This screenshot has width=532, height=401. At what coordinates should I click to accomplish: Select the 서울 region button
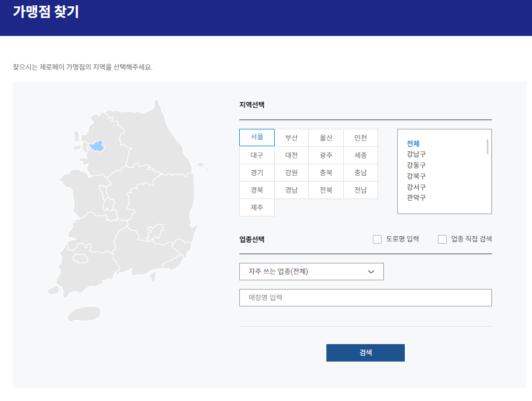click(x=257, y=138)
